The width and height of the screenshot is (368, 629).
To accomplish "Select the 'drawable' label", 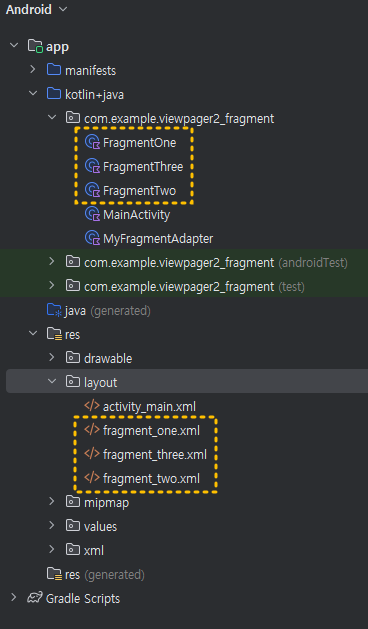I will tap(108, 358).
